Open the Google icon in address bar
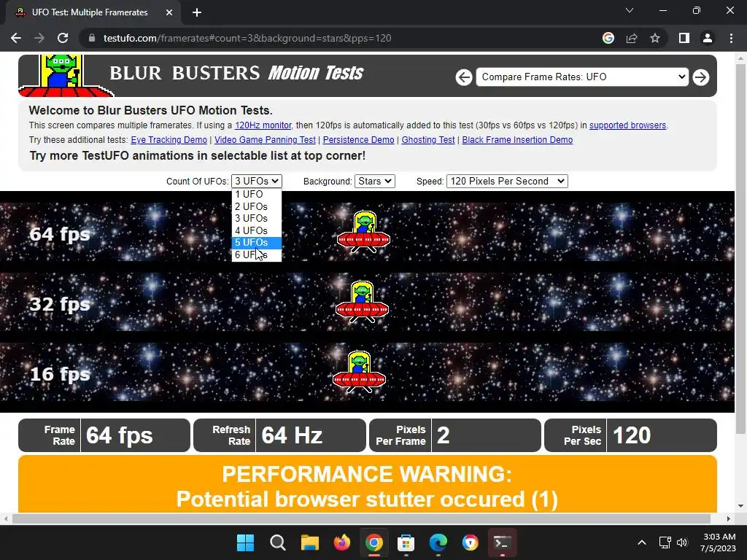This screenshot has width=747, height=560. click(608, 38)
